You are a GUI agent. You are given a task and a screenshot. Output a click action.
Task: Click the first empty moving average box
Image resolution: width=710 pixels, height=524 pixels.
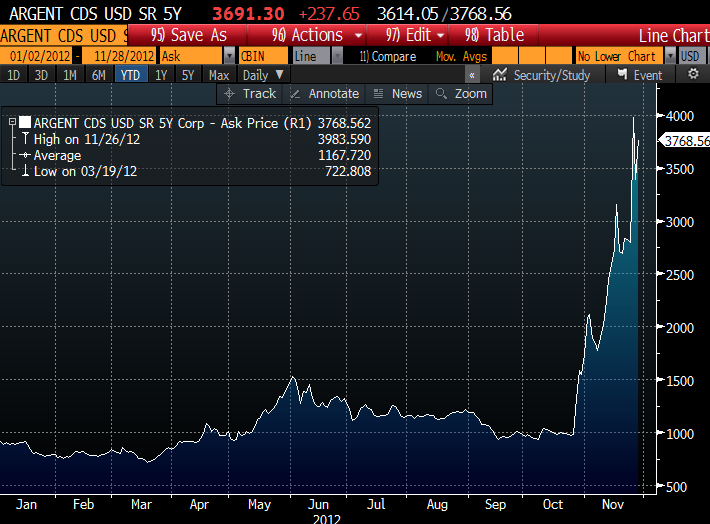pyautogui.click(x=504, y=56)
